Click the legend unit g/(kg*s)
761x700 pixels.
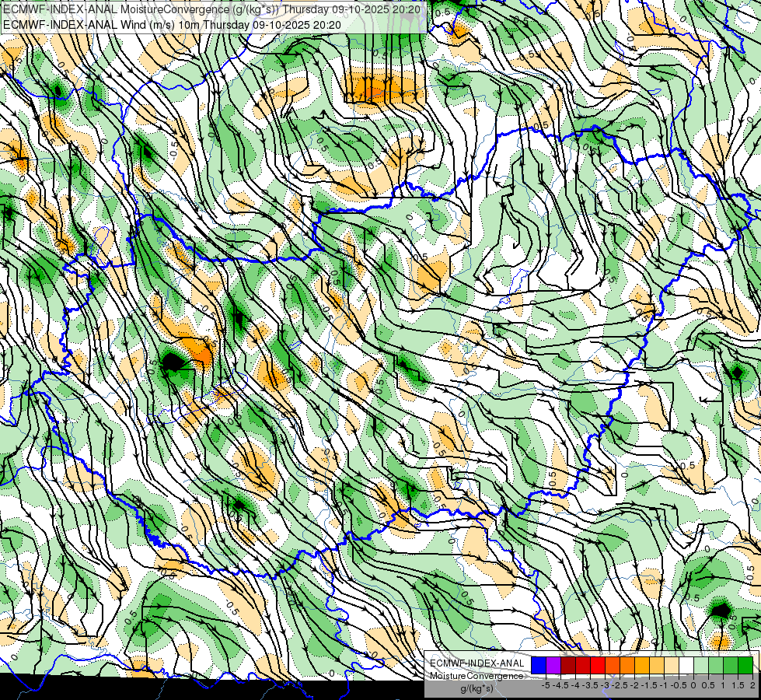(x=477, y=689)
